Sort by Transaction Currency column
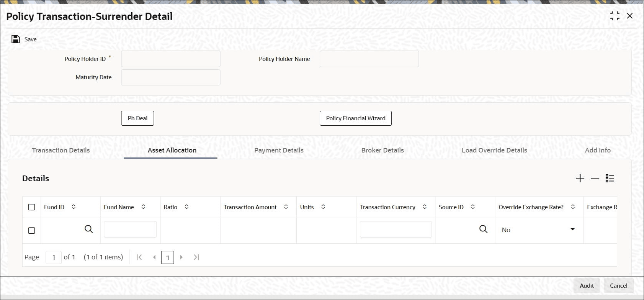The width and height of the screenshot is (644, 300). [425, 207]
